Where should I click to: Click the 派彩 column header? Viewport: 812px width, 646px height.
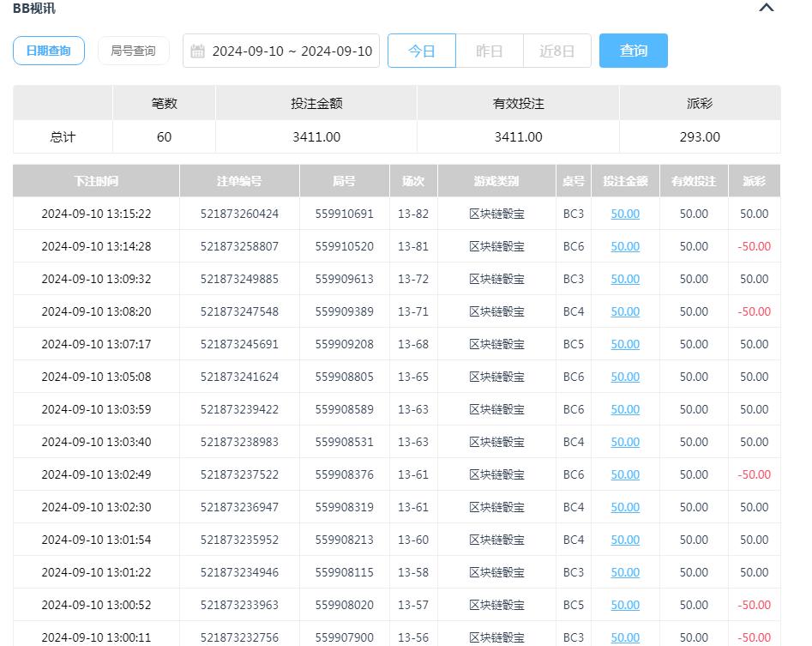pos(754,181)
